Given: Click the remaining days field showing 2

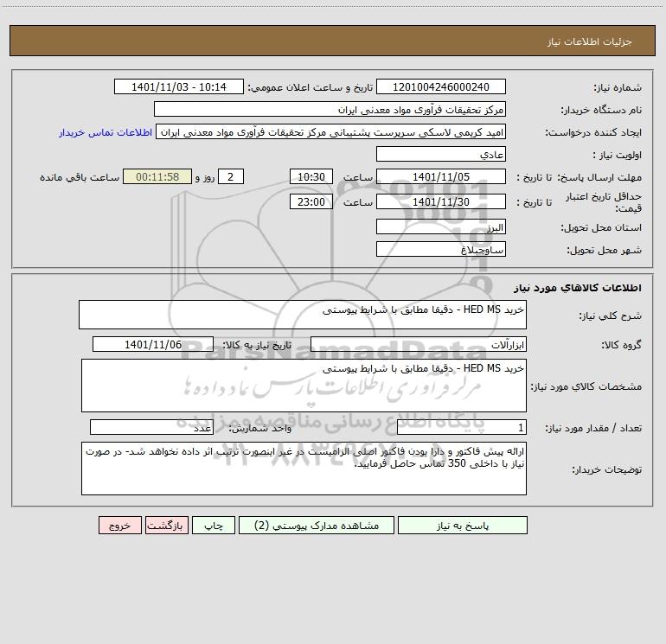Looking at the screenshot, I should pos(231,177).
